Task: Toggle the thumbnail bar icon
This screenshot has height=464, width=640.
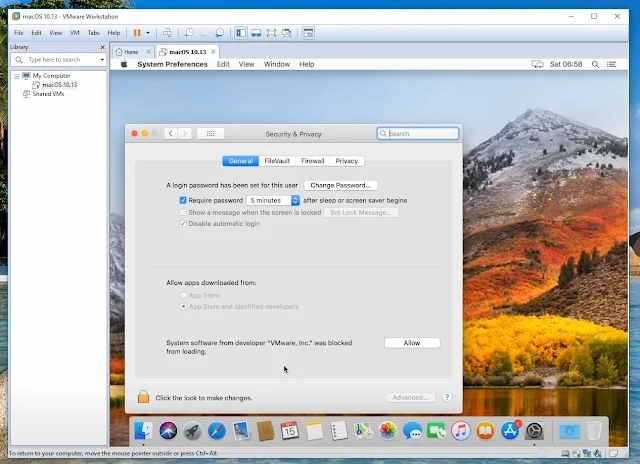Action: [x=256, y=33]
